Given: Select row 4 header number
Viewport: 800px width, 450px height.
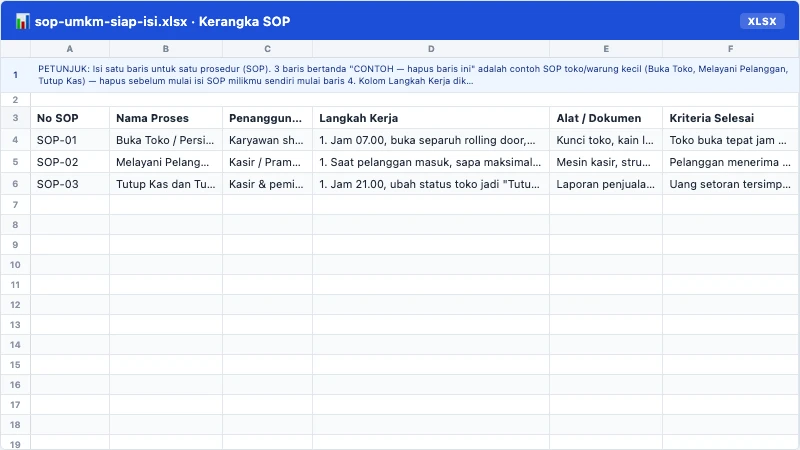Looking at the screenshot, I should [x=15, y=140].
